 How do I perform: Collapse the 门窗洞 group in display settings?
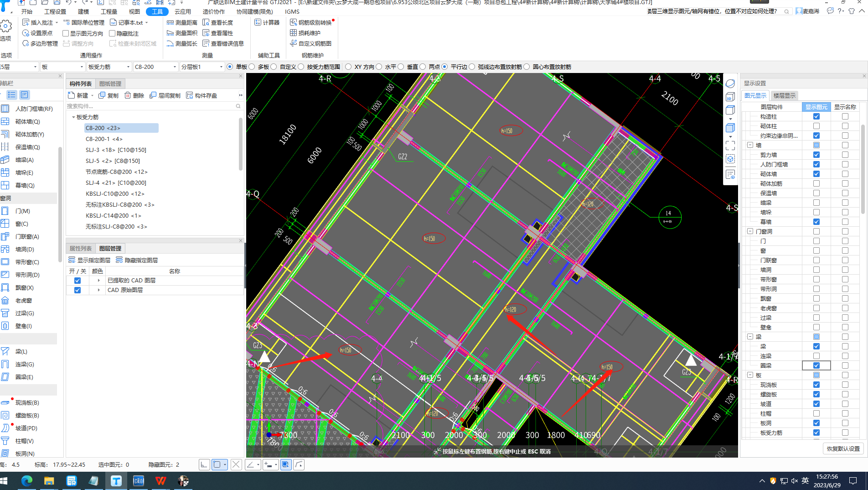coord(750,231)
